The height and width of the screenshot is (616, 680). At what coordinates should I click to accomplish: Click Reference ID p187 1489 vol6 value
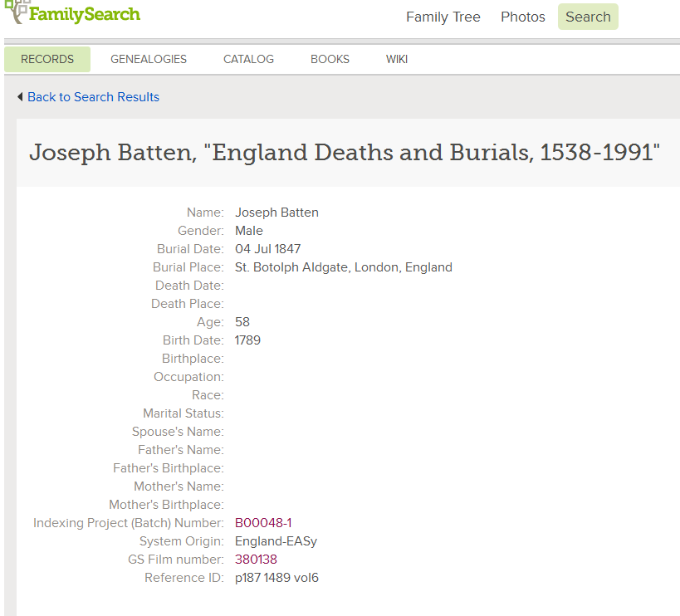276,578
